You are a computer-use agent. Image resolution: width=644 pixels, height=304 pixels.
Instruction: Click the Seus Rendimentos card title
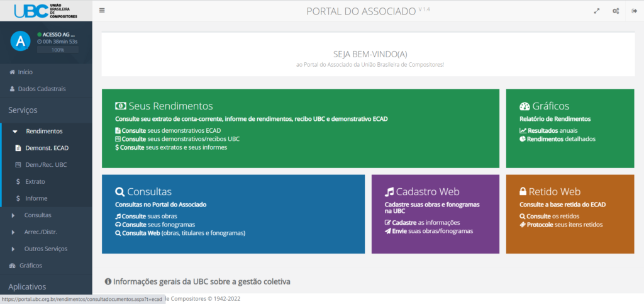171,106
